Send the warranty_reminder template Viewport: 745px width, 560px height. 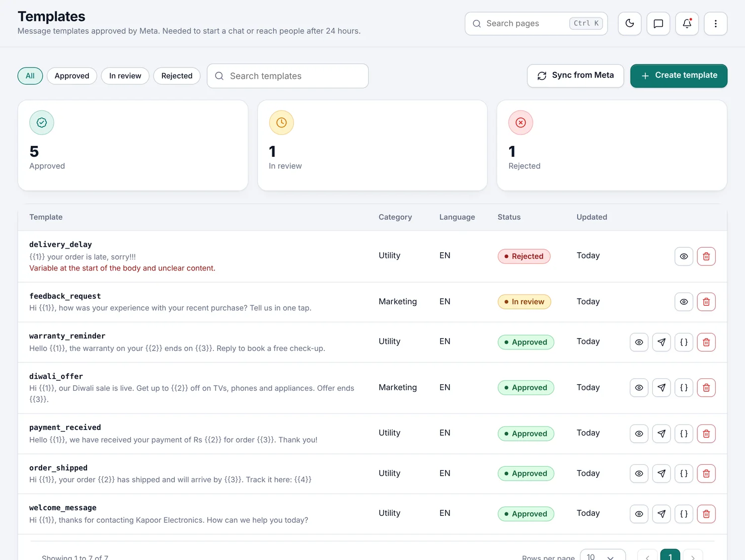[x=662, y=342]
